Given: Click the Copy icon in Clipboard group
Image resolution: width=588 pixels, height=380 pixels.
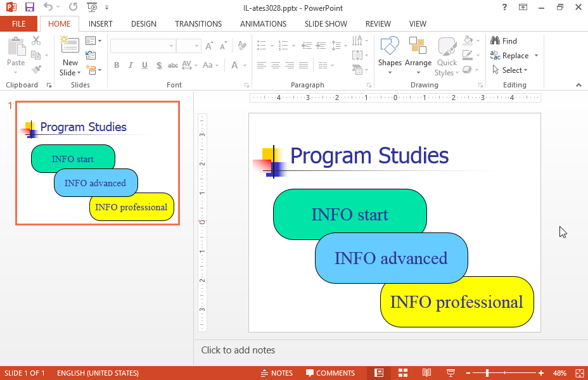Looking at the screenshot, I should 36,55.
